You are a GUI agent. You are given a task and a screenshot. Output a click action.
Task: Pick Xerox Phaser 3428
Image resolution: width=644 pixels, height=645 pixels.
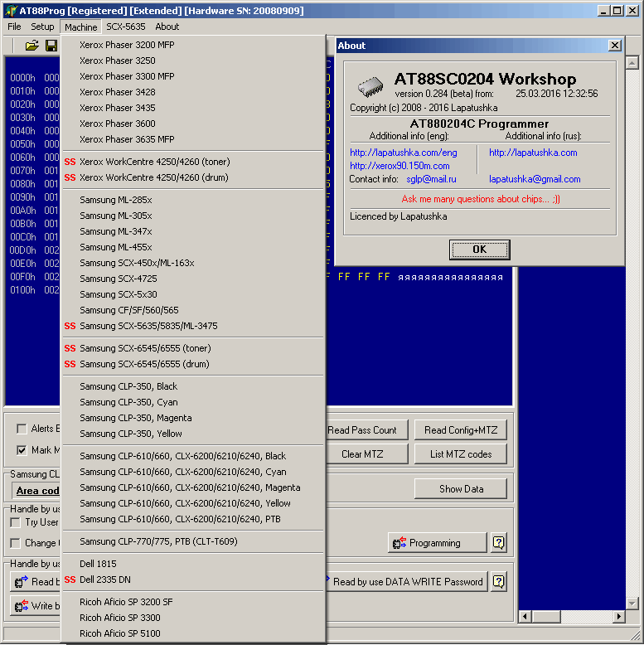[193, 92]
